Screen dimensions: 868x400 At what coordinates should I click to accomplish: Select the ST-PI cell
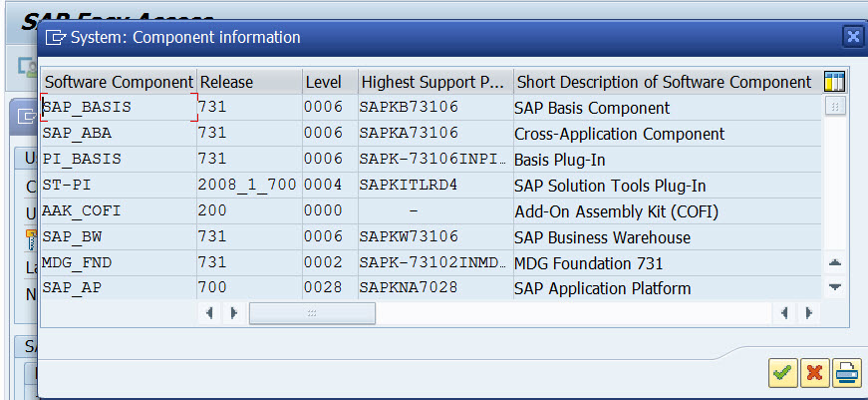[119, 186]
